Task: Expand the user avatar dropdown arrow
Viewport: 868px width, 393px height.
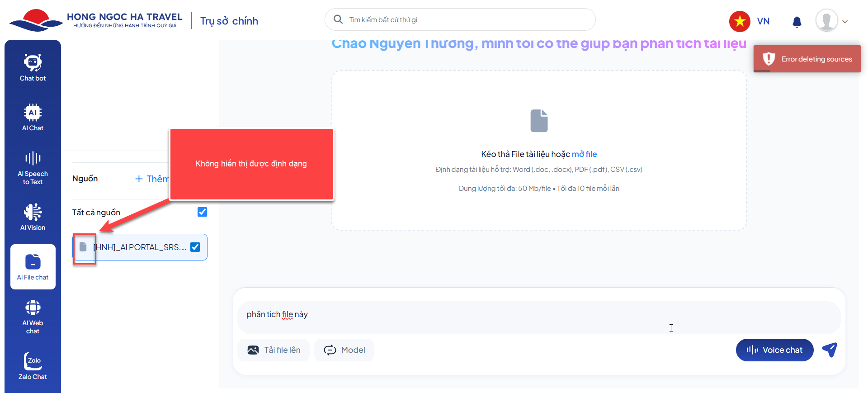Action: pyautogui.click(x=845, y=22)
